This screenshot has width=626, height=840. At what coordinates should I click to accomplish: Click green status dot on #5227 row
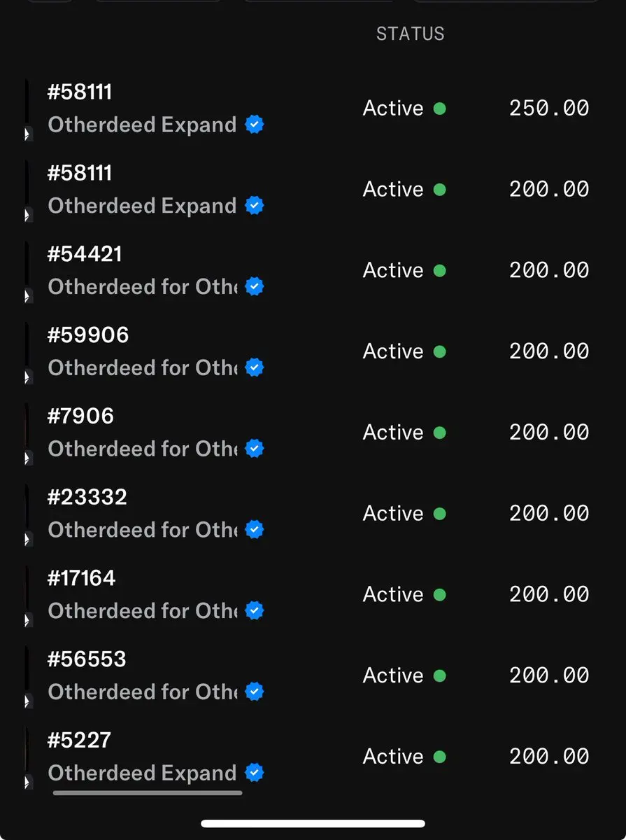[x=439, y=757]
